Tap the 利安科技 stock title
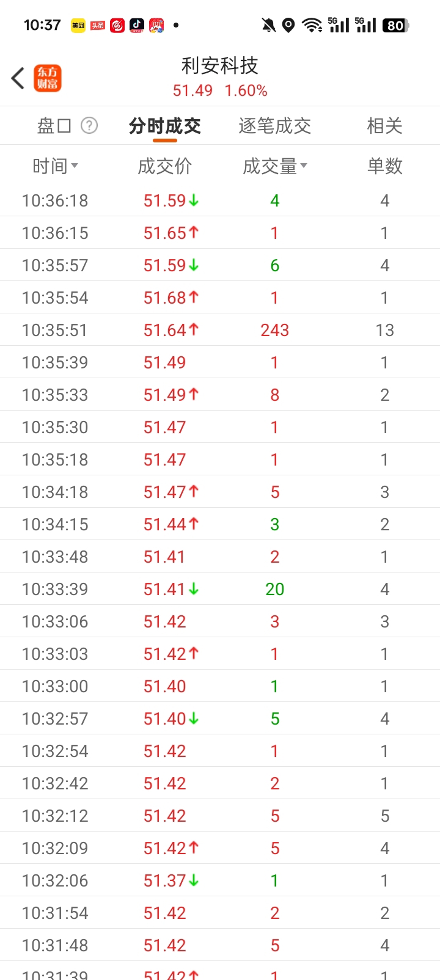440x980 pixels. coord(220,65)
